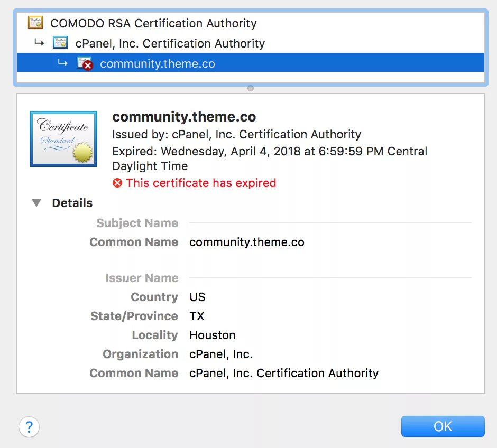Image resolution: width=497 pixels, height=448 pixels.
Task: Click the COMODO RSA root certificate icon
Action: (x=35, y=23)
